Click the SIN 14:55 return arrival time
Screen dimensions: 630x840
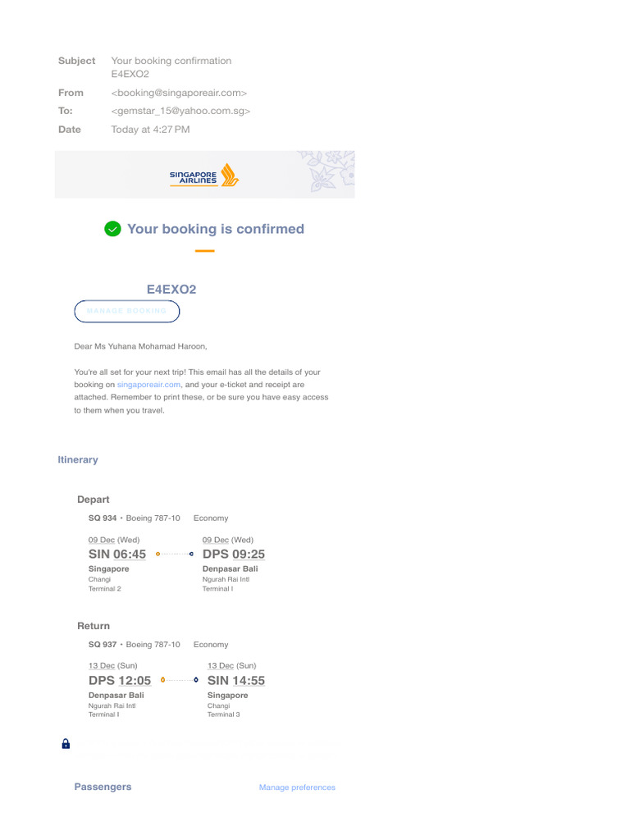pyautogui.click(x=236, y=680)
